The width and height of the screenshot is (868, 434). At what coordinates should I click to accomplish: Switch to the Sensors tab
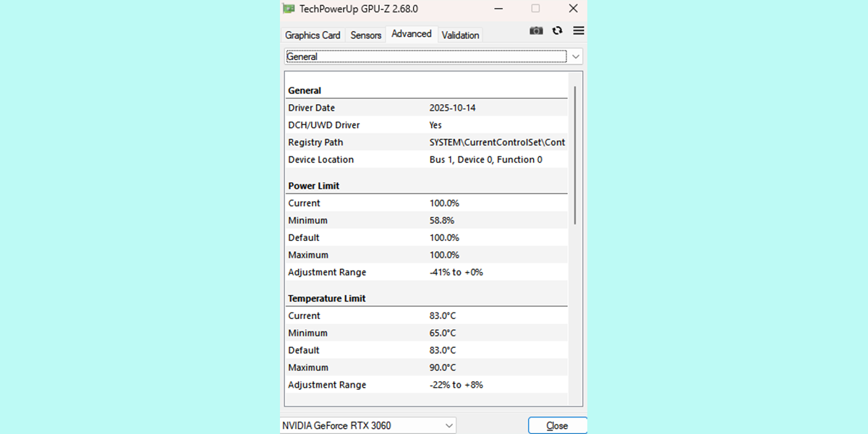(x=366, y=35)
